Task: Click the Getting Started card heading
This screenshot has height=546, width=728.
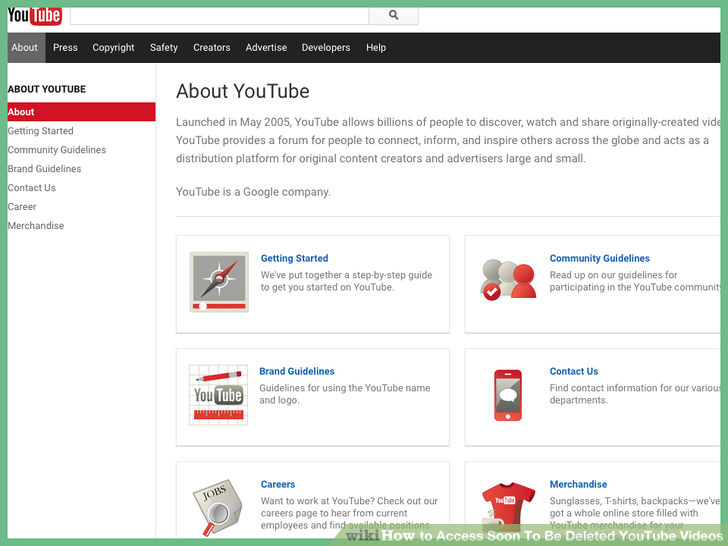Action: tap(294, 258)
